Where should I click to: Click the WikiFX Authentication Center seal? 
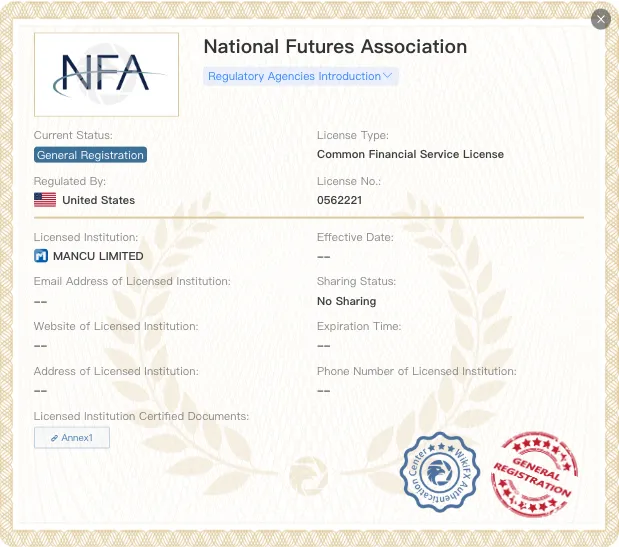[x=439, y=472]
